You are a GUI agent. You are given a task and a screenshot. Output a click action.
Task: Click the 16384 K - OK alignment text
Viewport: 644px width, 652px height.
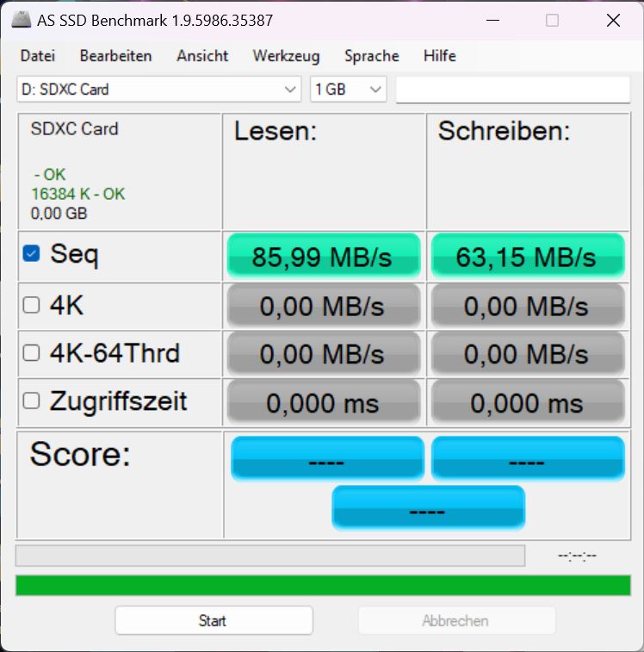78,194
